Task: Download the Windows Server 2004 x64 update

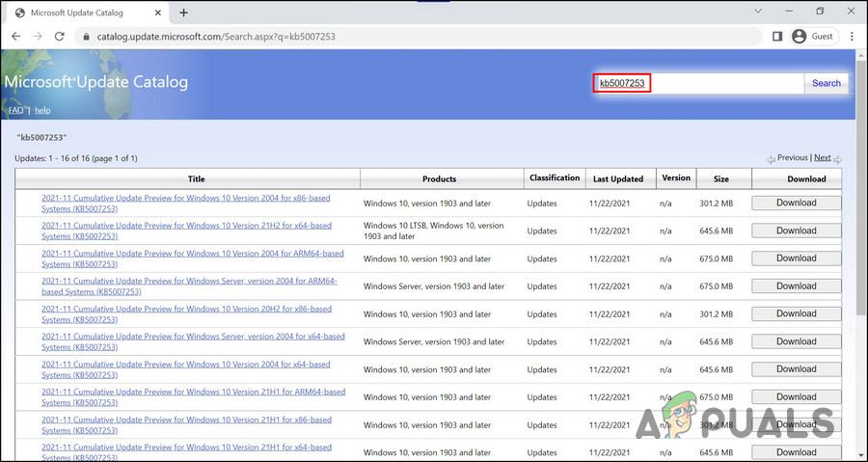Action: (x=796, y=341)
